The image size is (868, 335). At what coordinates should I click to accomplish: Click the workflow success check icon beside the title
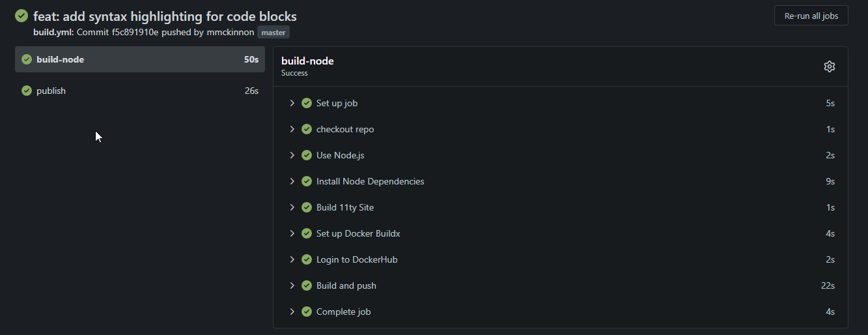tap(21, 16)
